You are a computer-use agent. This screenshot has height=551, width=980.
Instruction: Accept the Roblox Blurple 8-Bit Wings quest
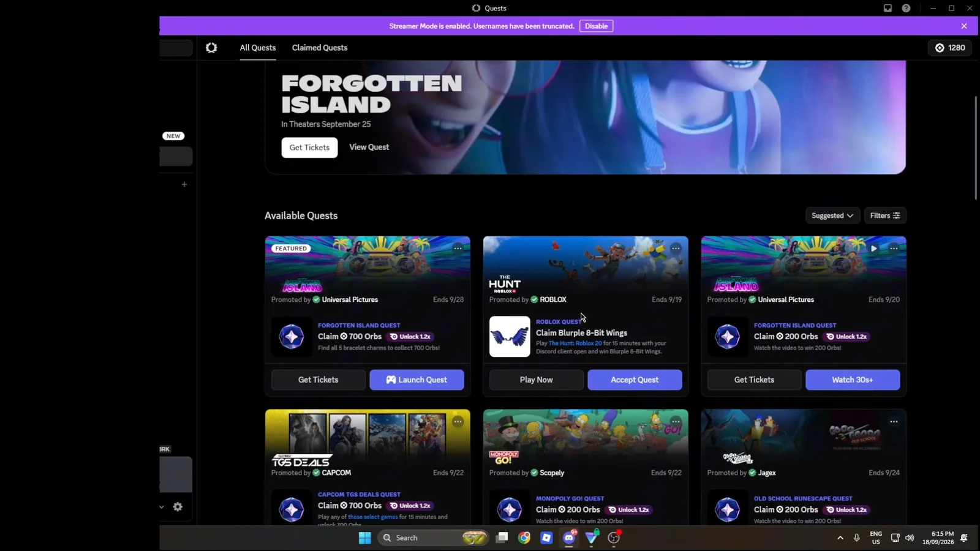click(x=635, y=380)
